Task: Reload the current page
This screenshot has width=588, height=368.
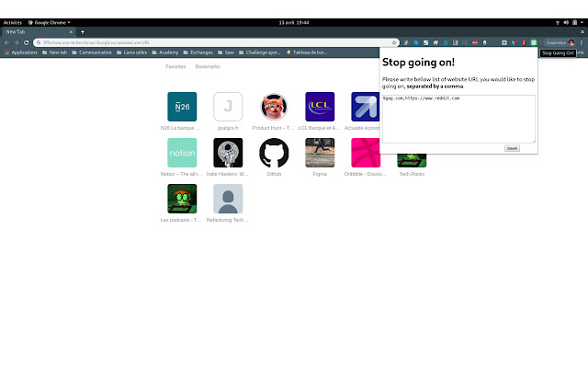Action: click(x=27, y=43)
